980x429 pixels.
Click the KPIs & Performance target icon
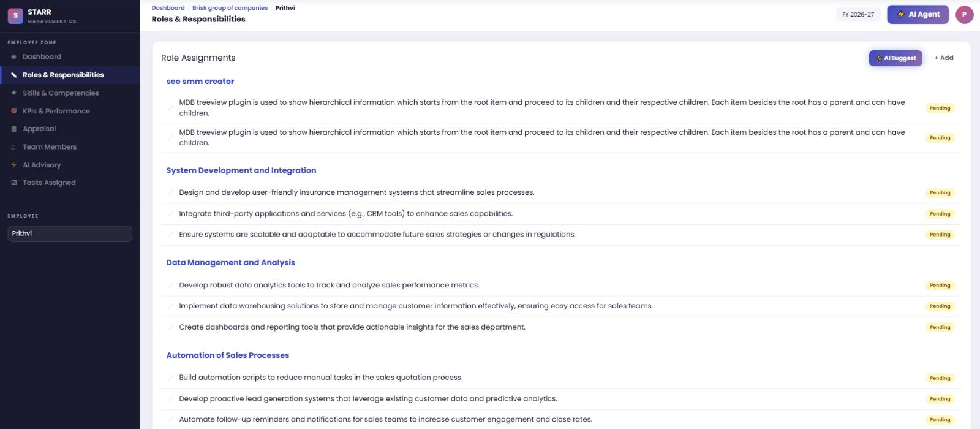coord(13,111)
